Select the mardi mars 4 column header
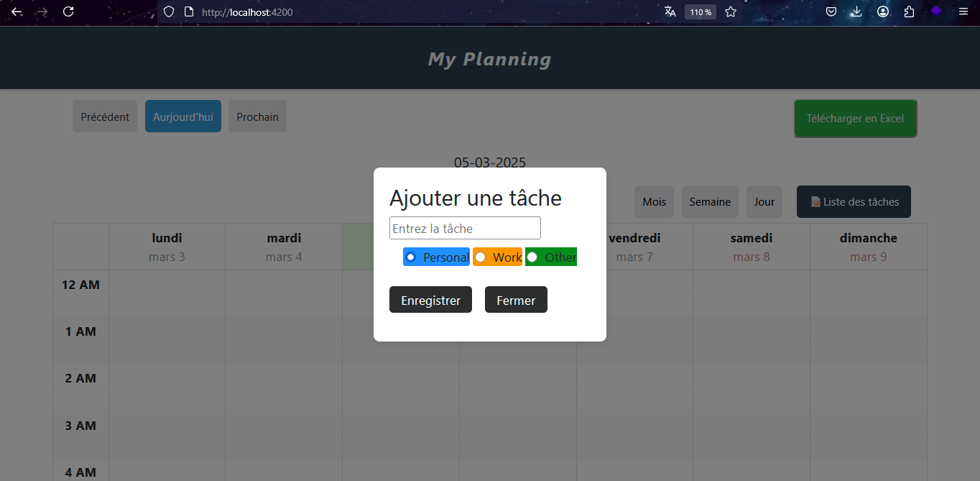Image resolution: width=980 pixels, height=481 pixels. (284, 247)
